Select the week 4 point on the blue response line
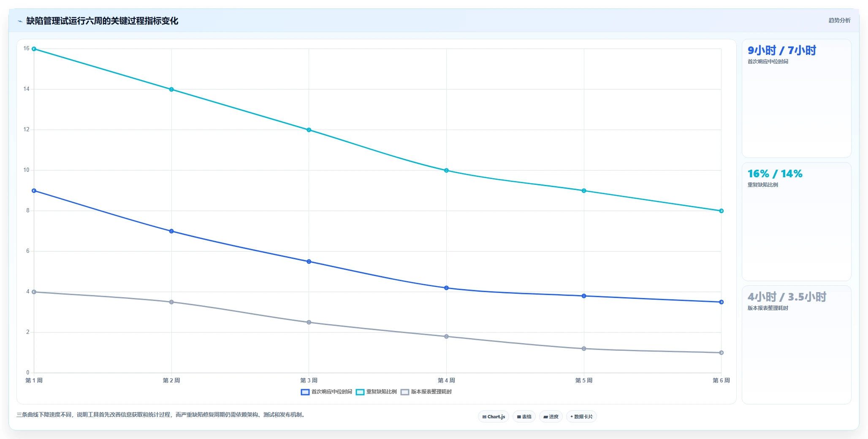The image size is (868, 439). (446, 288)
